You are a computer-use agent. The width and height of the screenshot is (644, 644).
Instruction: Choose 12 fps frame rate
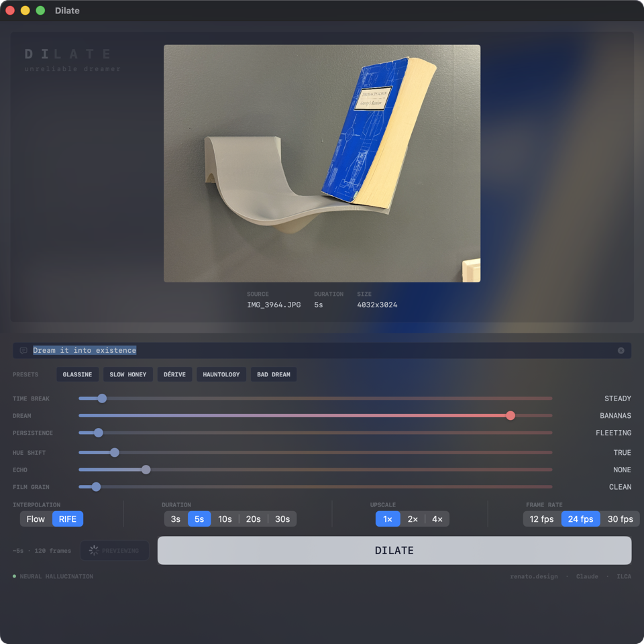[542, 519]
